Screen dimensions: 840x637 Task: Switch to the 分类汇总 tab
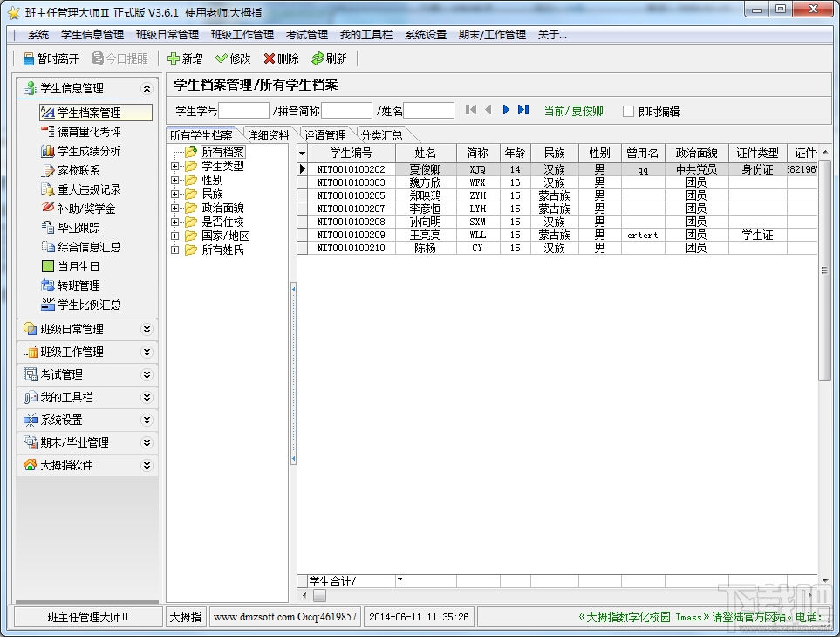click(x=381, y=135)
